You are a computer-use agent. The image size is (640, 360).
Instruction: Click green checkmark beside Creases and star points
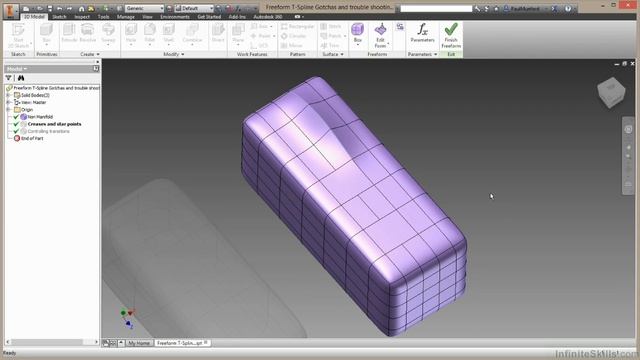coord(16,124)
